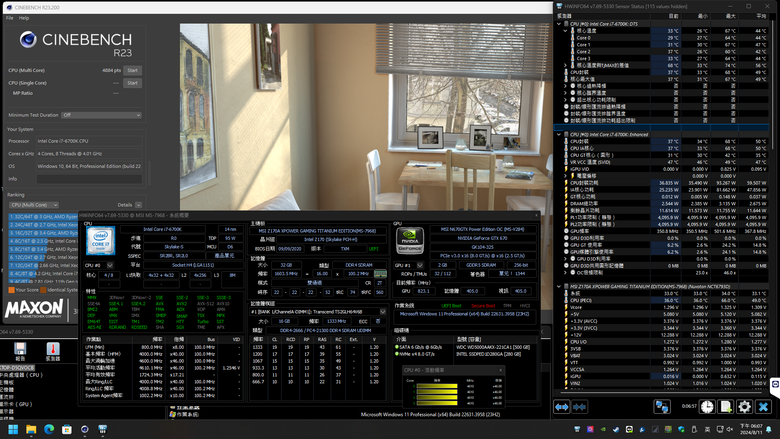Start the CPU Single Core Cinebench test

pos(132,83)
